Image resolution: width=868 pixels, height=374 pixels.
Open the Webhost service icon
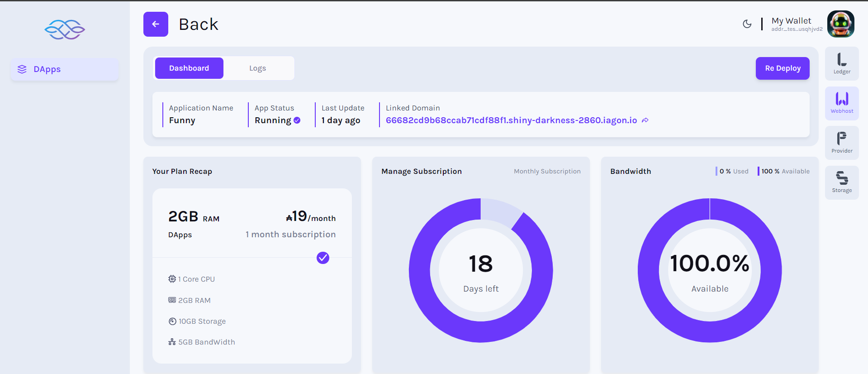coord(841,103)
